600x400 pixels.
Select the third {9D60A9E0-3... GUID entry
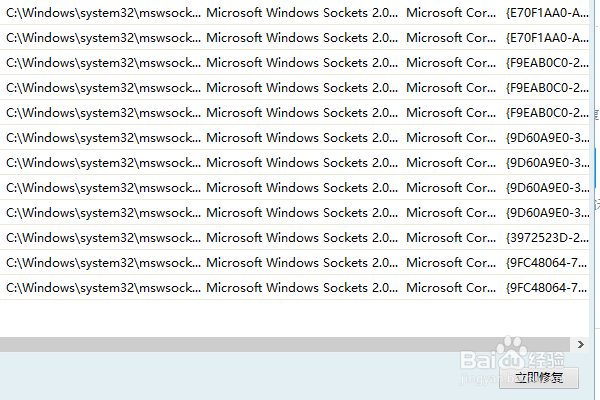(546, 187)
